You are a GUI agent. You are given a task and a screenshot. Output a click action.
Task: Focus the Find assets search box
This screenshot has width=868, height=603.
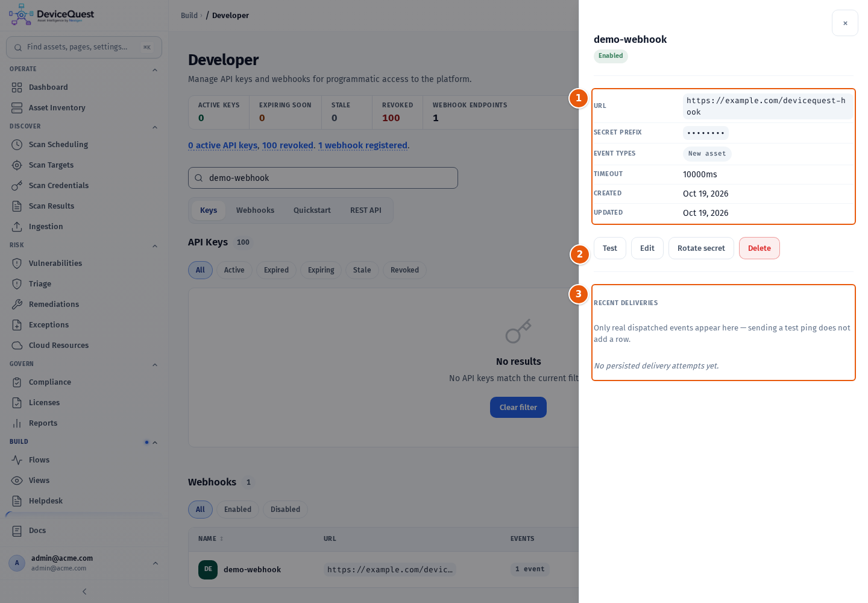[84, 47]
